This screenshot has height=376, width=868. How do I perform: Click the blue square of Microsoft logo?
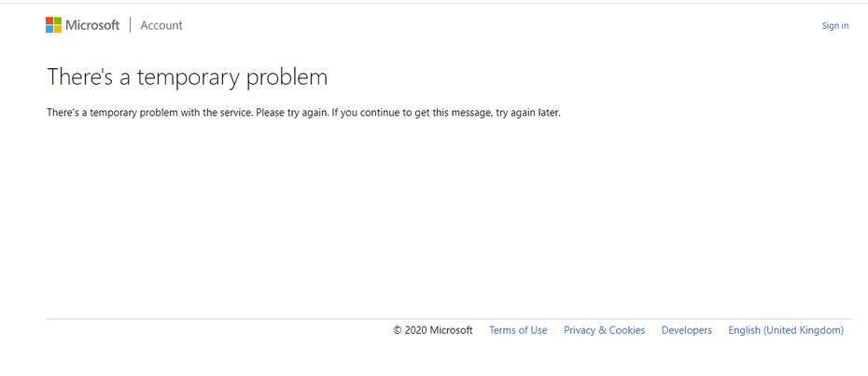click(x=49, y=29)
